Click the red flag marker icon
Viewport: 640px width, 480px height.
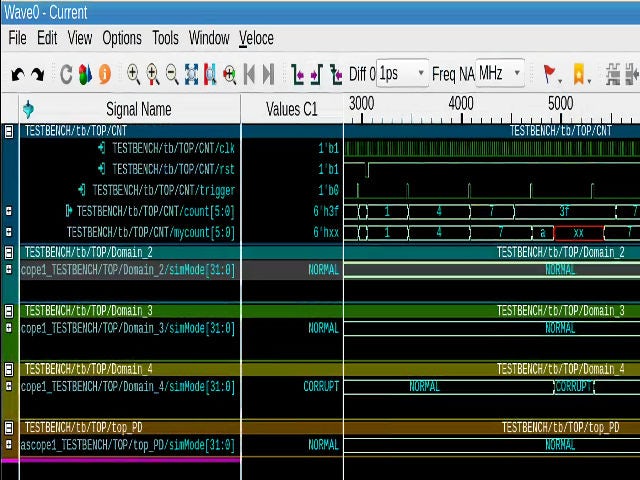[x=549, y=74]
